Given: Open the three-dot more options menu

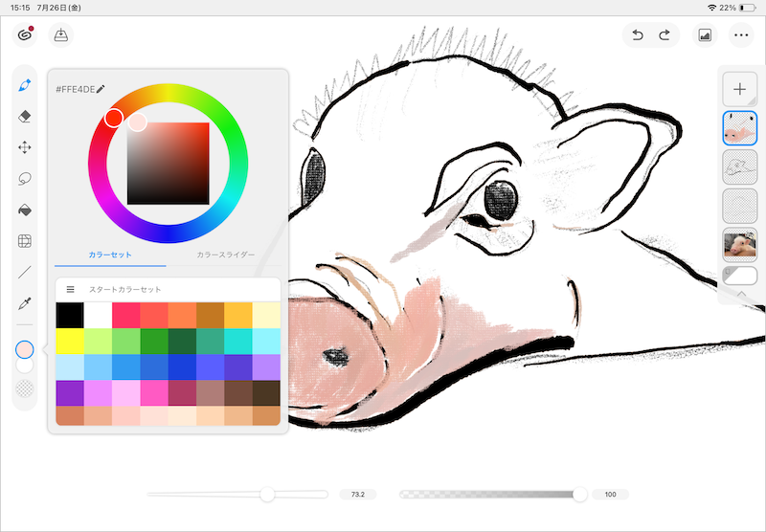Looking at the screenshot, I should point(741,35).
